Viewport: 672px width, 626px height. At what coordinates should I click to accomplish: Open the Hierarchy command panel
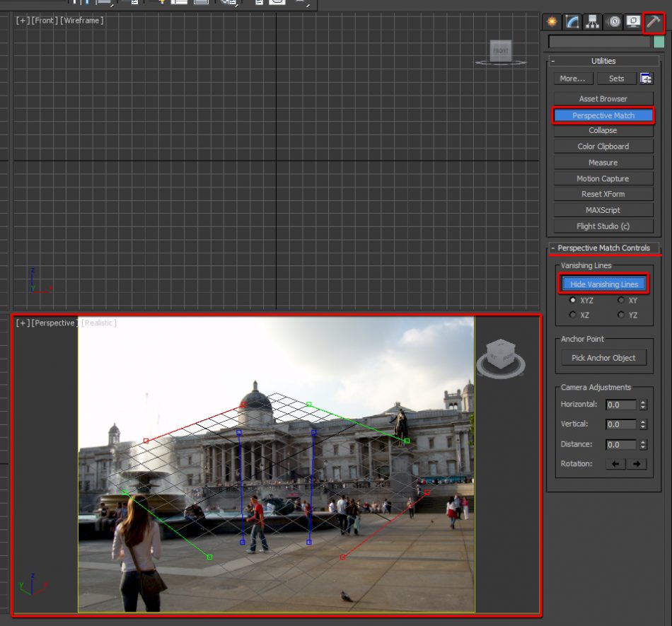coord(592,21)
